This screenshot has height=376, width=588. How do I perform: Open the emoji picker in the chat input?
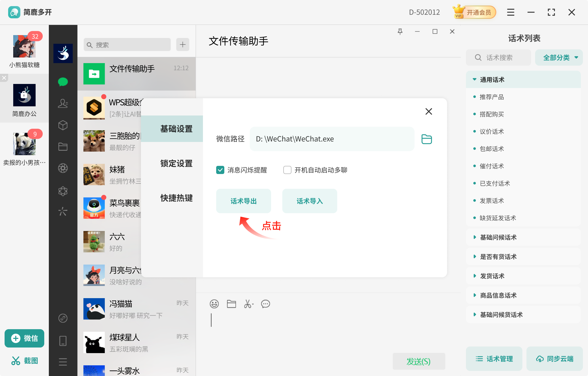click(214, 304)
